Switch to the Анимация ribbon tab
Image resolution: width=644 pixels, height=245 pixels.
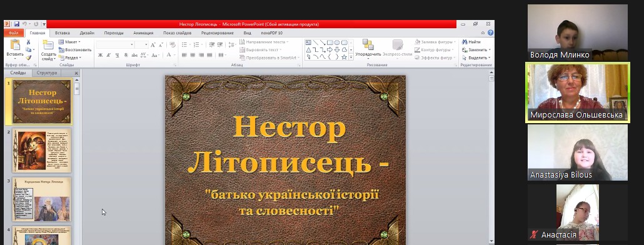click(143, 33)
